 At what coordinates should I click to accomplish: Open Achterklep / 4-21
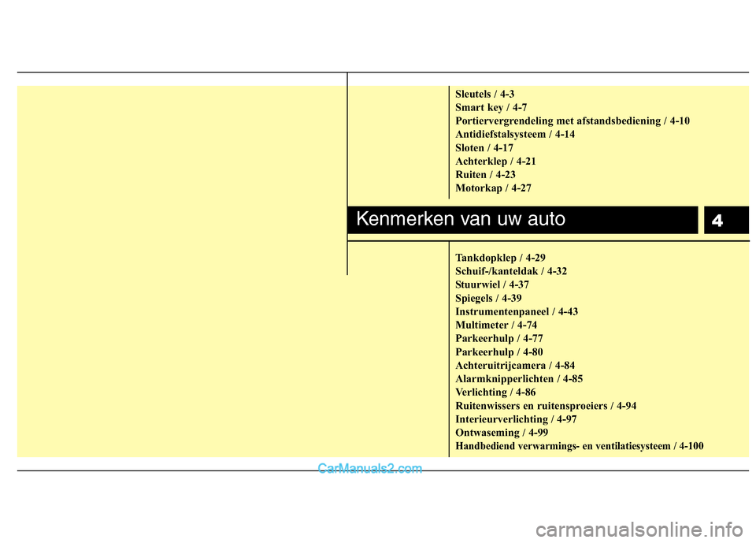coord(495,162)
